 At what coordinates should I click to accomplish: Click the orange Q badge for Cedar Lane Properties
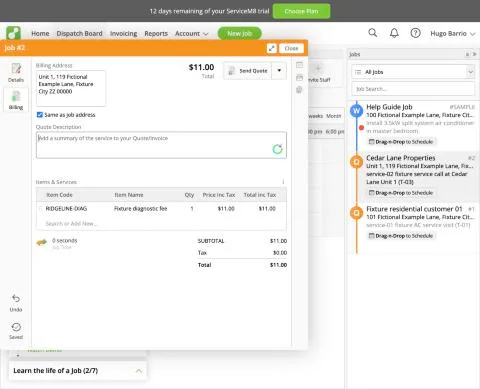point(356,162)
